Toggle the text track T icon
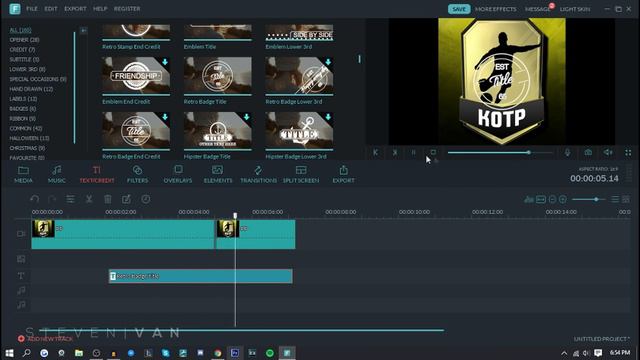 click(21, 276)
